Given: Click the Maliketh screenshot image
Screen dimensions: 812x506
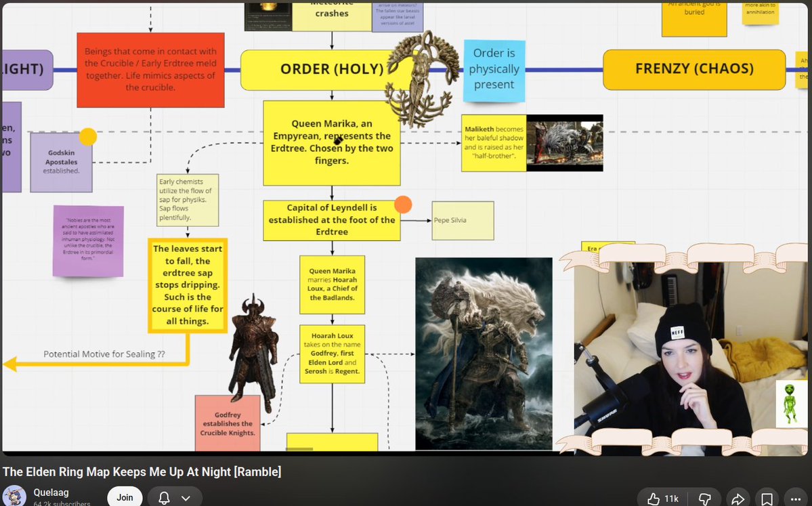Looking at the screenshot, I should pyautogui.click(x=564, y=143).
